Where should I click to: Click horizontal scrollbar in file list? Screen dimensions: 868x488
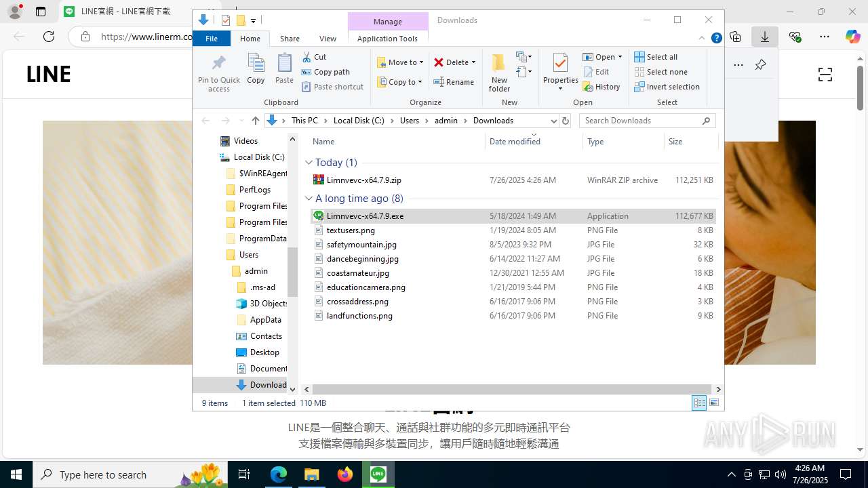[x=512, y=389]
